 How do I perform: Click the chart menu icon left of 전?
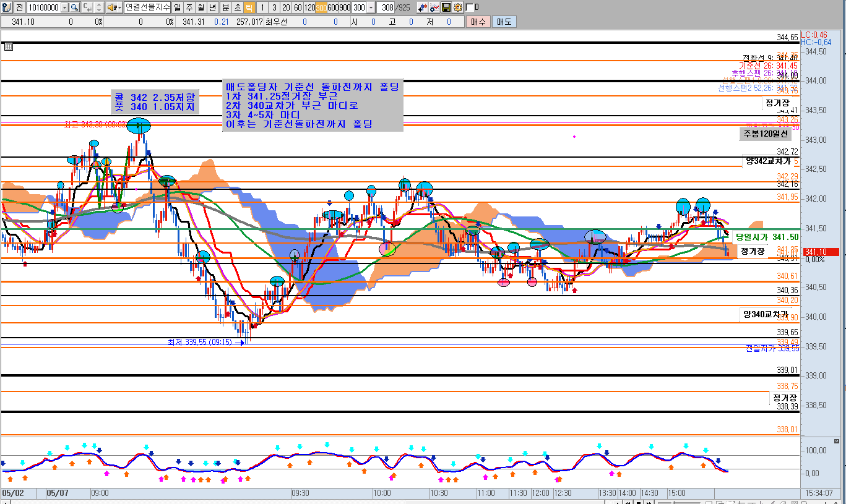pos(6,7)
